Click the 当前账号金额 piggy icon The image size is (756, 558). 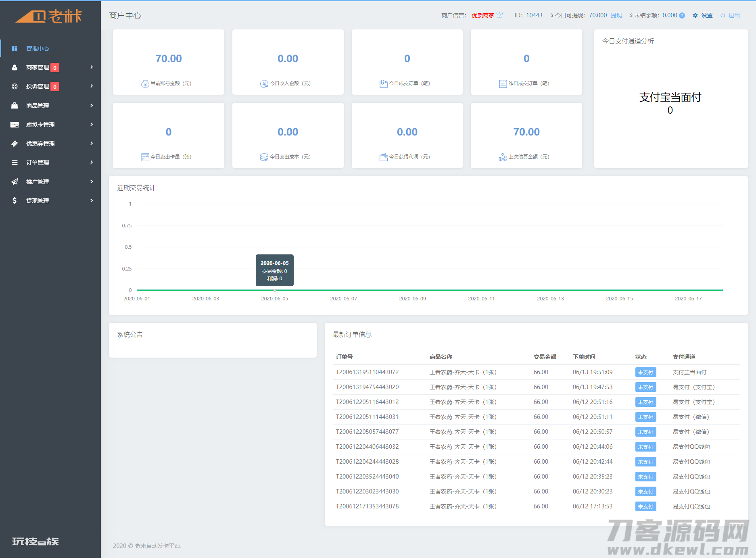coord(145,84)
